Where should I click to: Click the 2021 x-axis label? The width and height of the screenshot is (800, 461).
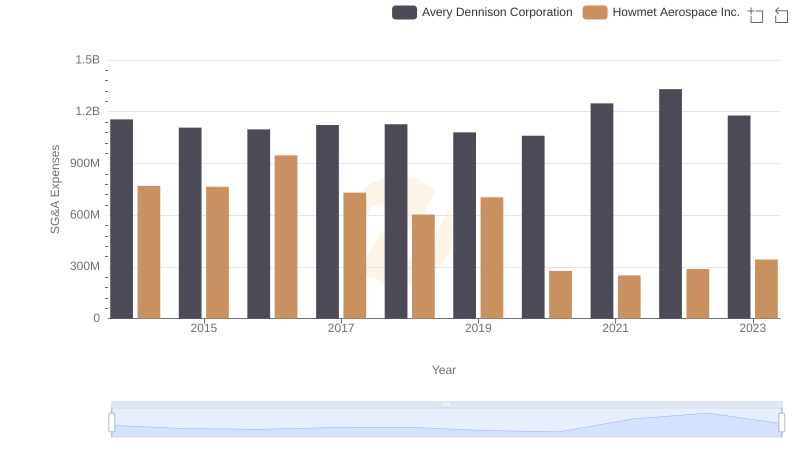click(615, 328)
